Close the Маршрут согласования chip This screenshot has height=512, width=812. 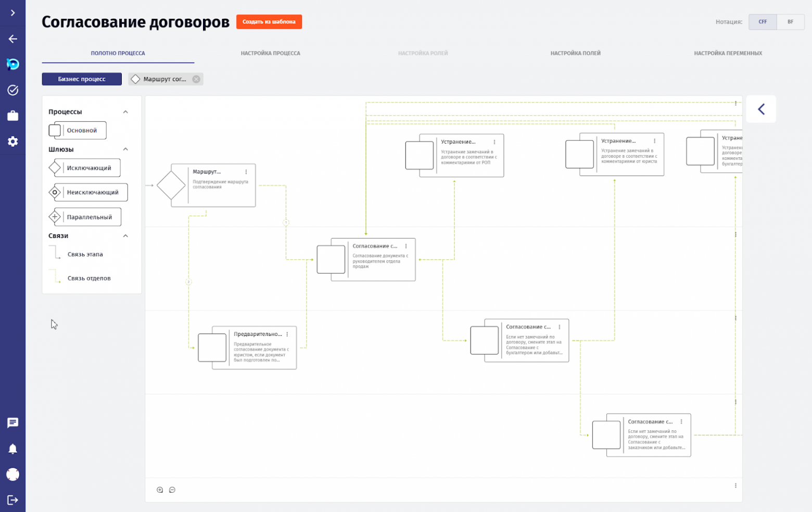click(196, 79)
